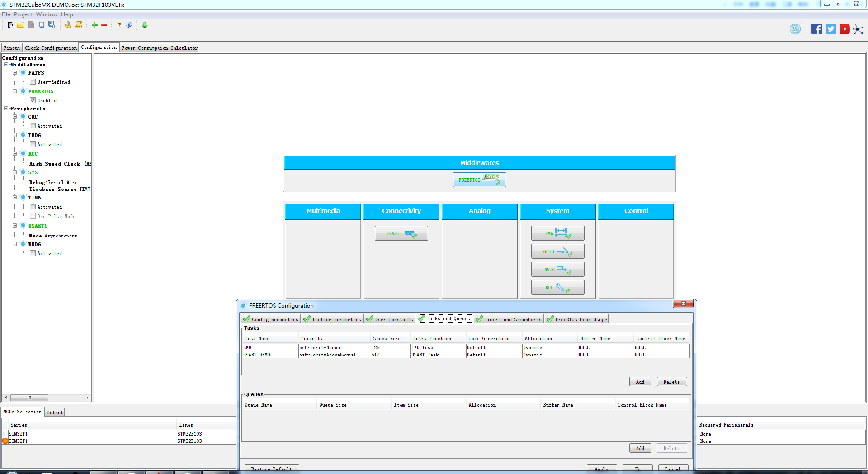Click the ST community network icon
The width and height of the screenshot is (868, 474).
click(x=858, y=29)
